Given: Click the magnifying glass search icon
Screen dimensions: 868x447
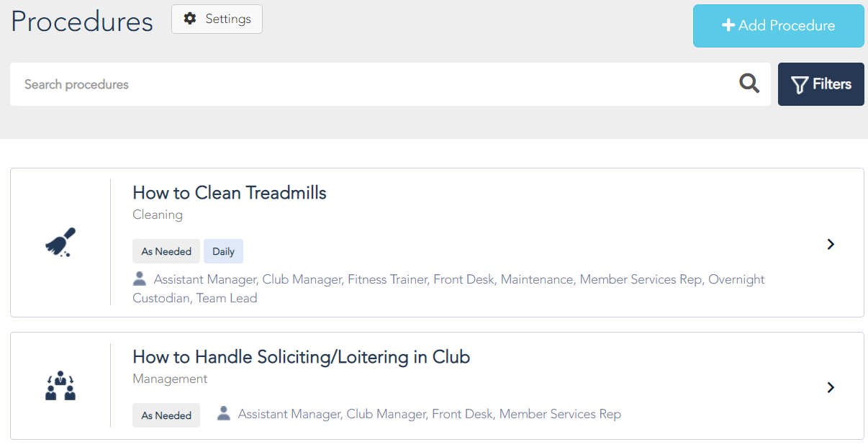Looking at the screenshot, I should coord(749,84).
